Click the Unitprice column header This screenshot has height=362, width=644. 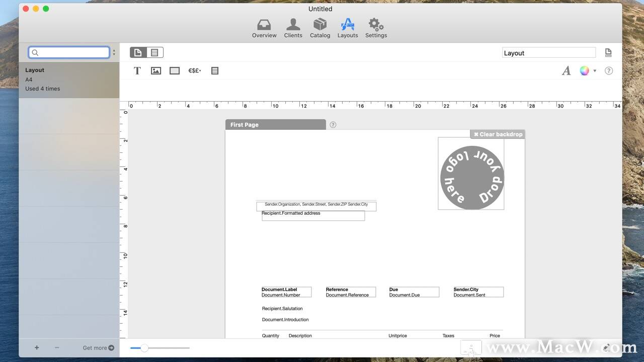click(x=397, y=335)
